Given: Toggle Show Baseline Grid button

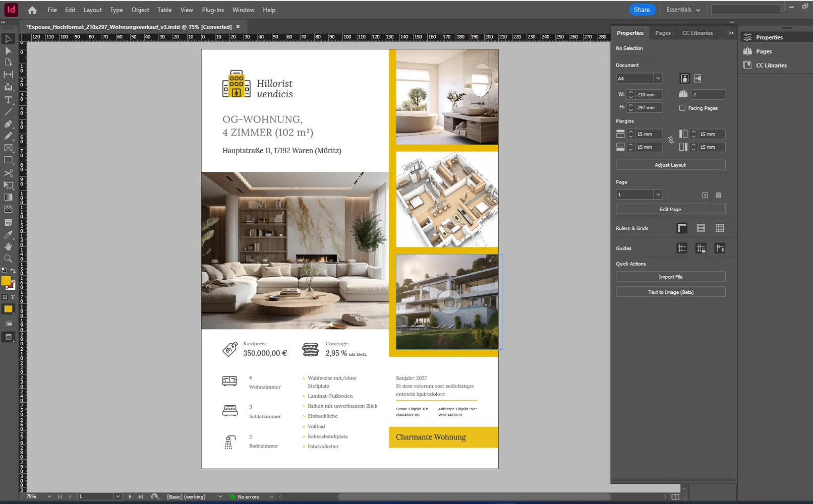Looking at the screenshot, I should 701,228.
